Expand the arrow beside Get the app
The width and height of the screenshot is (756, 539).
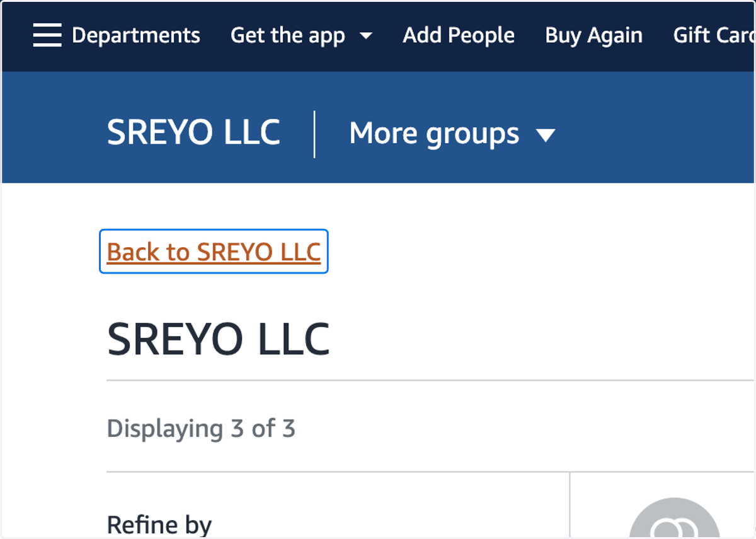pyautogui.click(x=365, y=36)
